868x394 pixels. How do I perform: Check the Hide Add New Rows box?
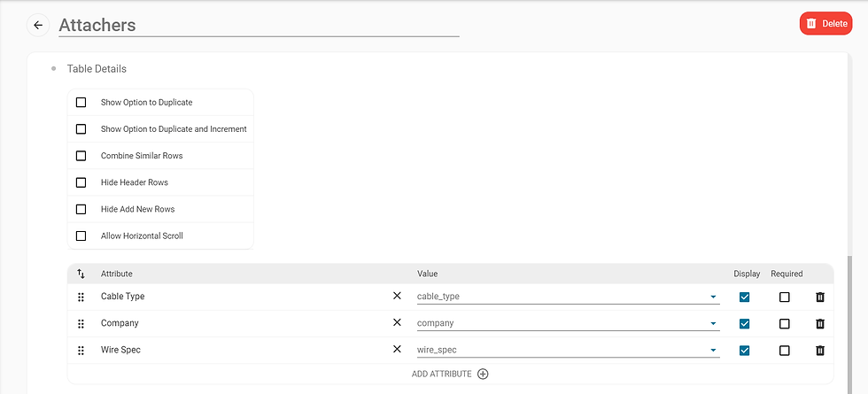click(x=81, y=209)
